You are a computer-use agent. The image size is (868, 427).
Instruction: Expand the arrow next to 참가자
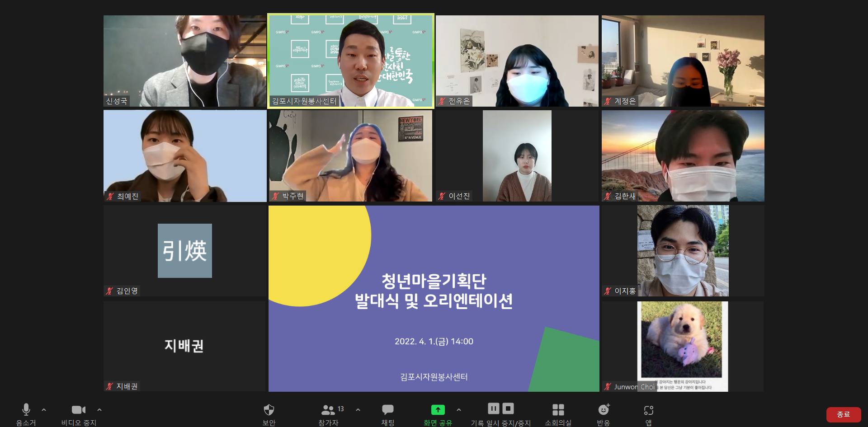coord(358,410)
